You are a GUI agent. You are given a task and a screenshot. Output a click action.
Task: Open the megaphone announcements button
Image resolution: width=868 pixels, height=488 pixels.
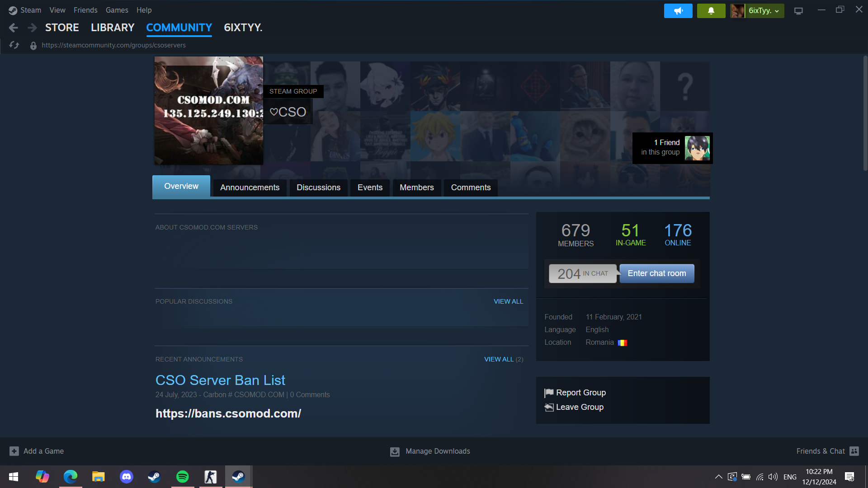678,11
